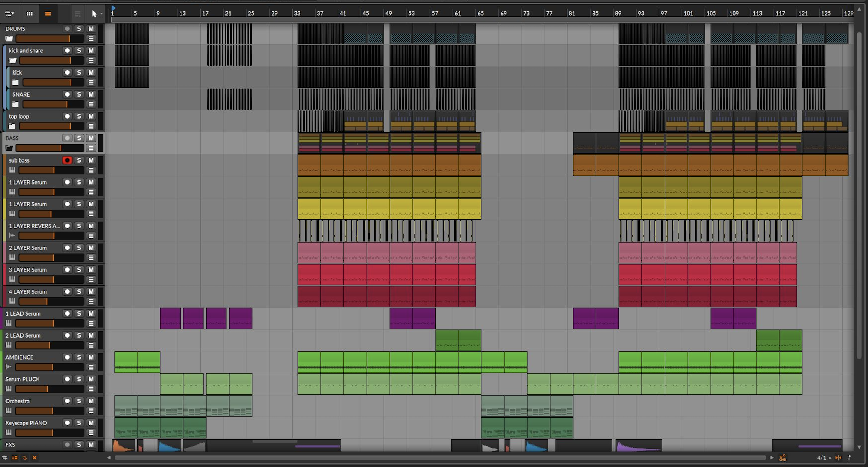Open the top loop lane menu icon
The image size is (868, 467).
[x=91, y=126]
